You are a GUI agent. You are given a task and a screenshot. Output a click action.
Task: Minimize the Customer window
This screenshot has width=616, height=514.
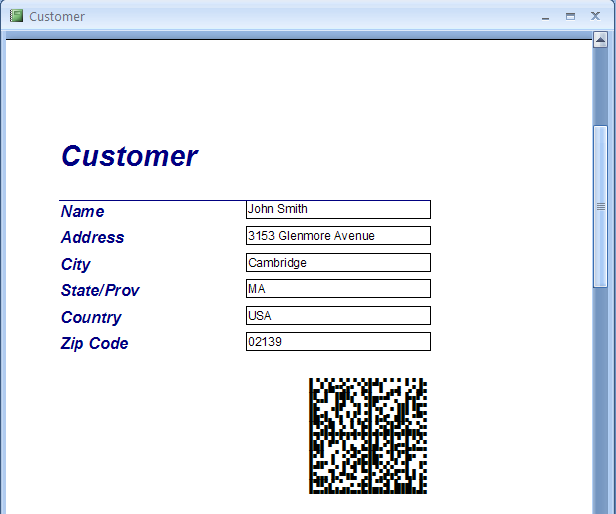pos(545,17)
